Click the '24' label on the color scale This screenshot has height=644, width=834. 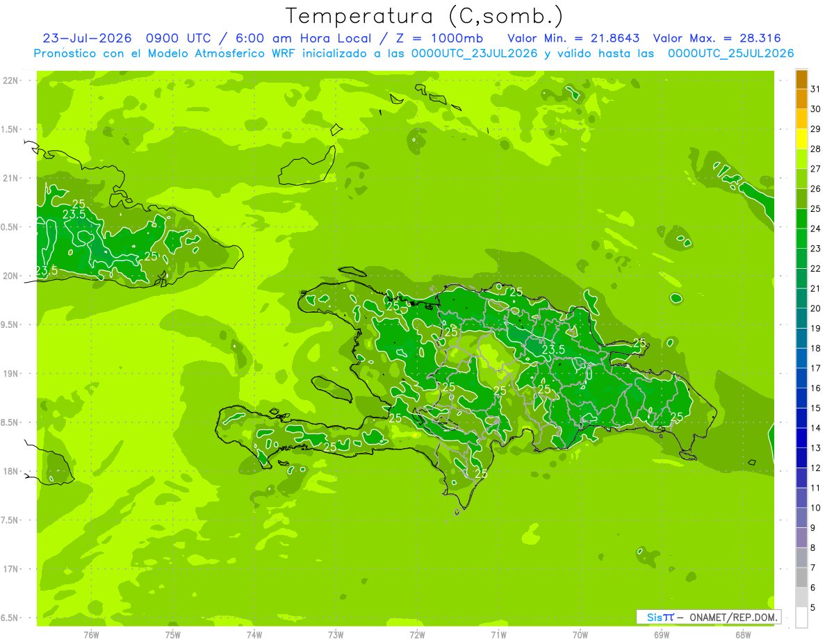pyautogui.click(x=815, y=229)
